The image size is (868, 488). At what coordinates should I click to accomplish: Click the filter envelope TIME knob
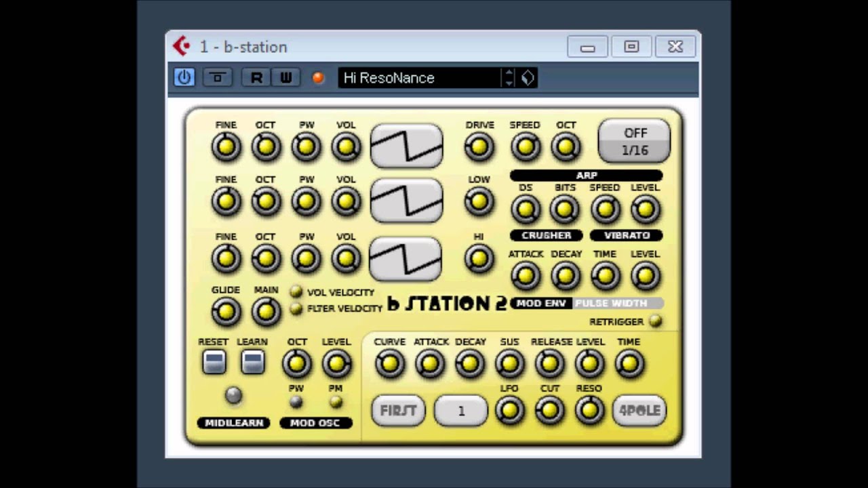[629, 364]
